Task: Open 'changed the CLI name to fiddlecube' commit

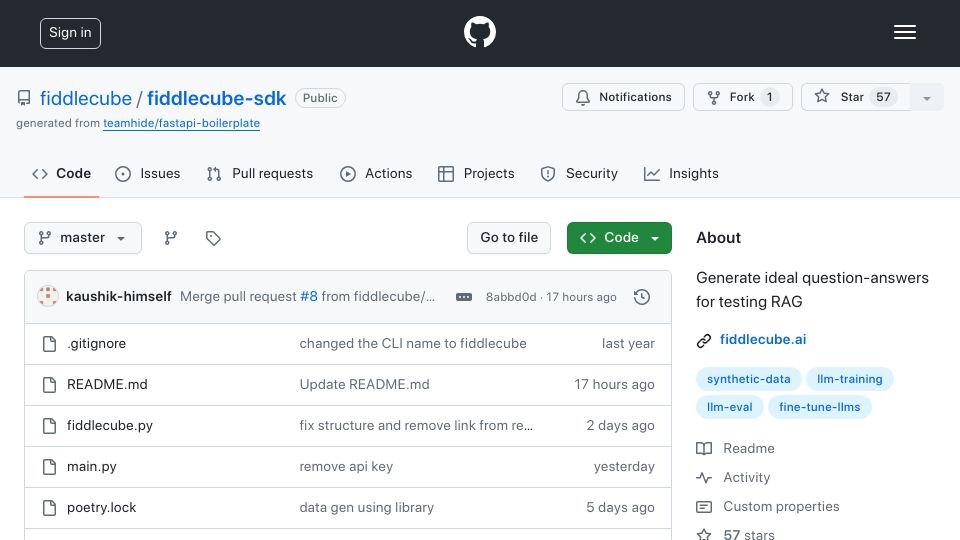Action: [x=413, y=343]
